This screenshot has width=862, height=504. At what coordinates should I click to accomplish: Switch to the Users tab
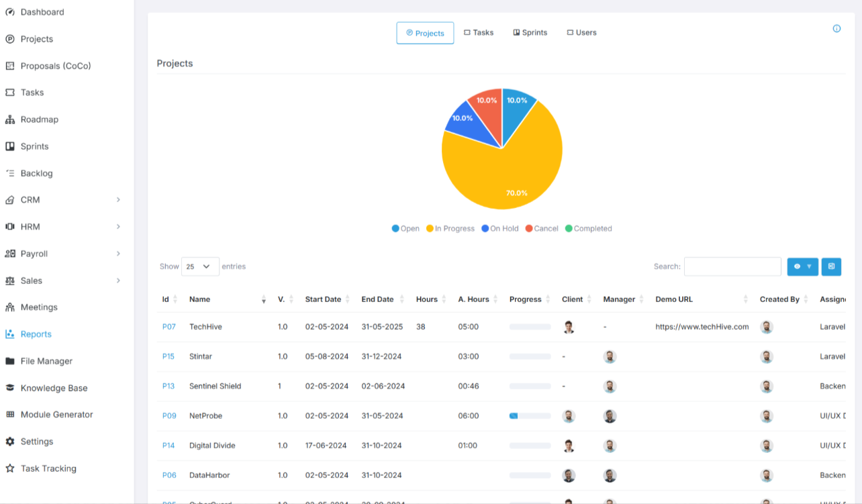[x=581, y=33]
